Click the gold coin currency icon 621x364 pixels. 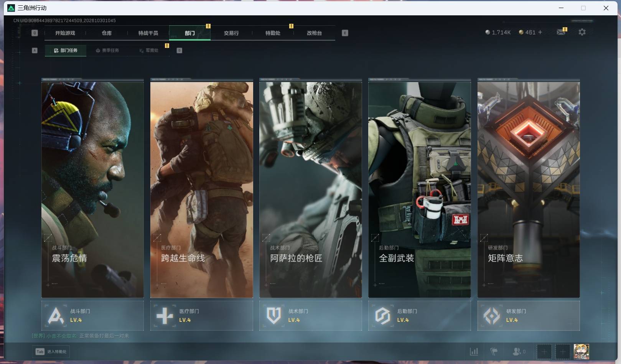521,32
